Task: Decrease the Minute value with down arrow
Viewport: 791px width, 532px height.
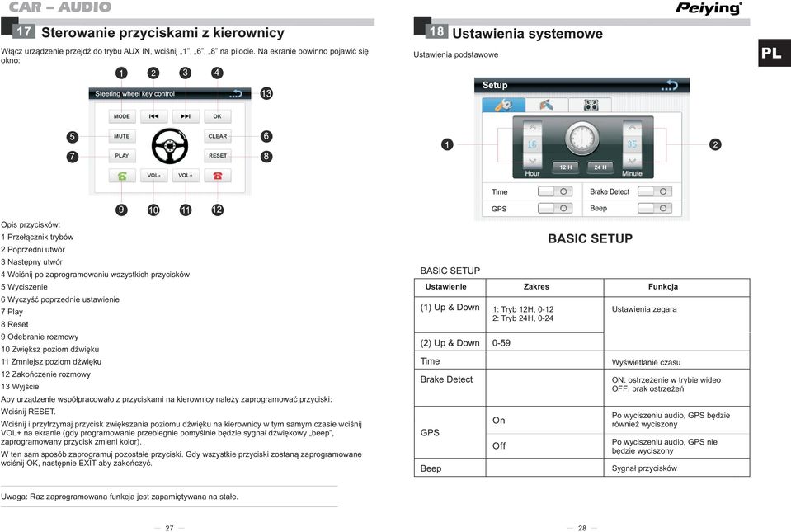Action: coord(632,161)
